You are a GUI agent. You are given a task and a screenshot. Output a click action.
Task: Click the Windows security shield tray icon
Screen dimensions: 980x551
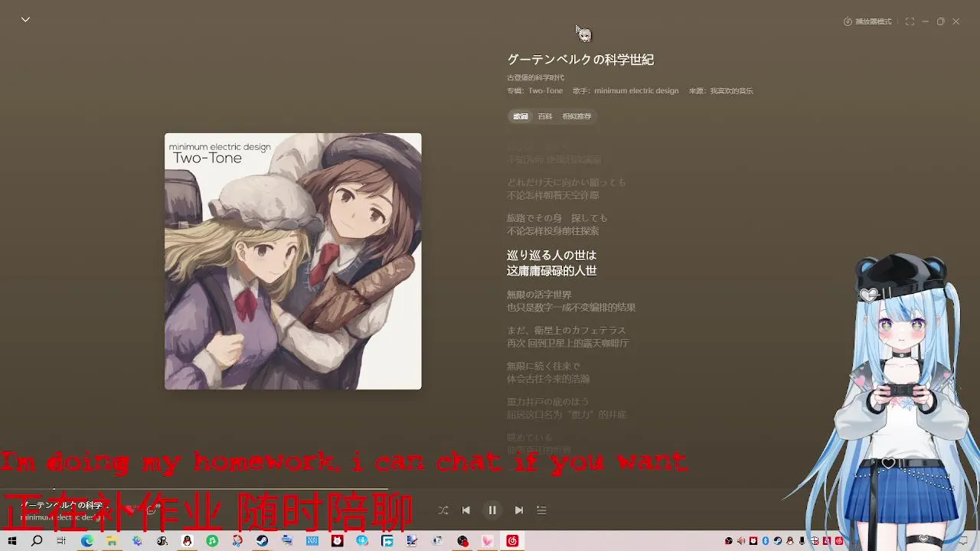coord(814,541)
